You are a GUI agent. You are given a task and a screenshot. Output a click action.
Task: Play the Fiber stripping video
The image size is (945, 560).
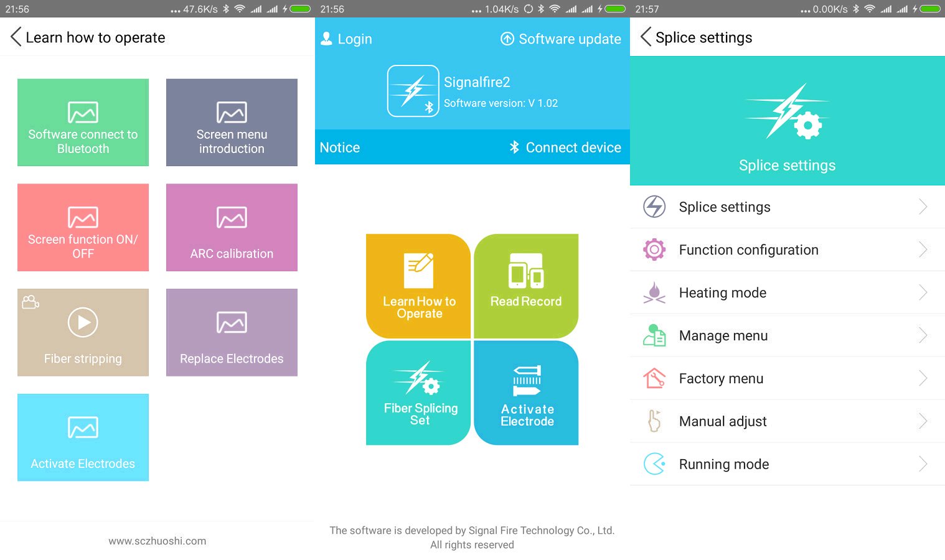[83, 323]
